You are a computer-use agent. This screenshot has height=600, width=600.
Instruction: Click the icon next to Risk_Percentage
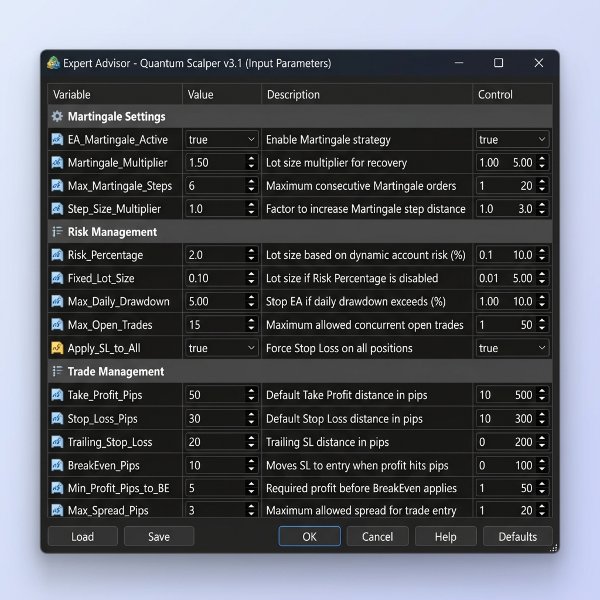[57, 255]
